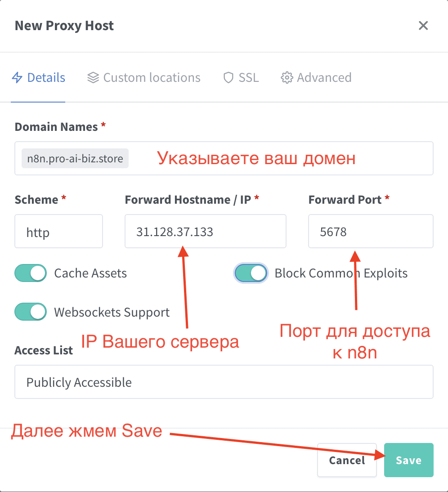
Task: Close the New Proxy Host dialog with the X
Action: tap(423, 26)
